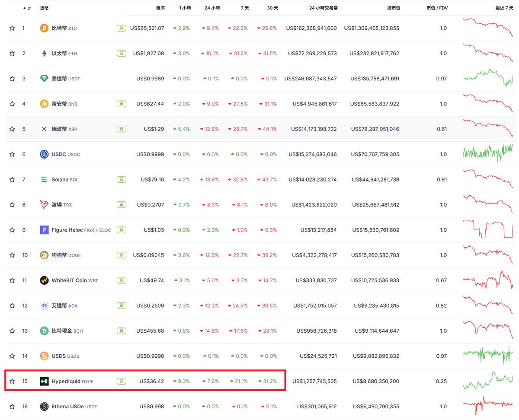Click the Cardano ADA logo

44,306
